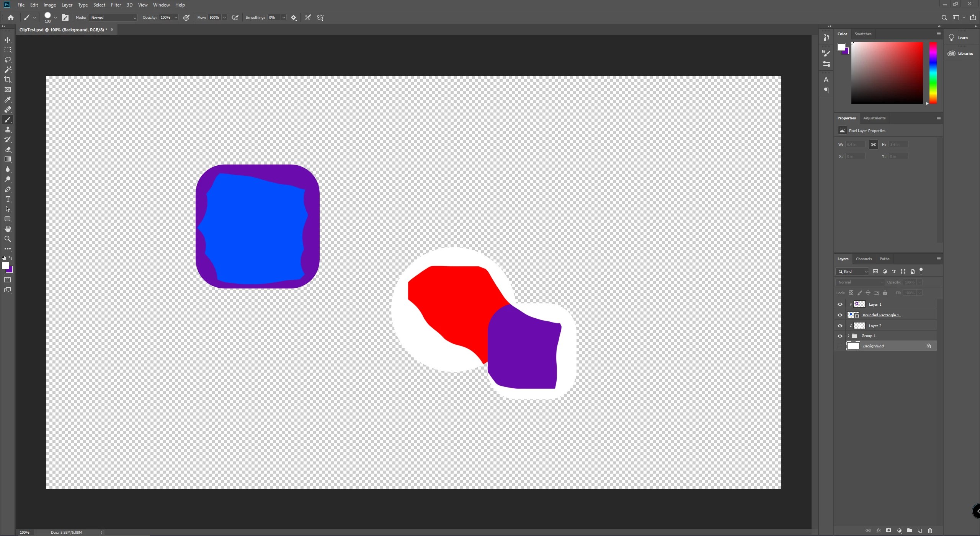Click the rainbow hue slider strip
Screen dimensions: 980x536
tap(933, 73)
